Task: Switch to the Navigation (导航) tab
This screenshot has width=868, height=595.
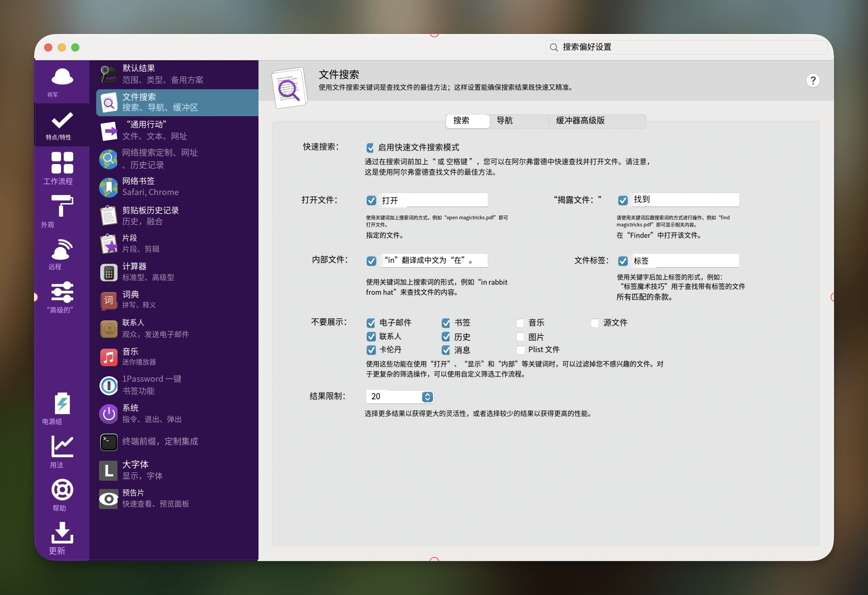Action: pos(504,121)
